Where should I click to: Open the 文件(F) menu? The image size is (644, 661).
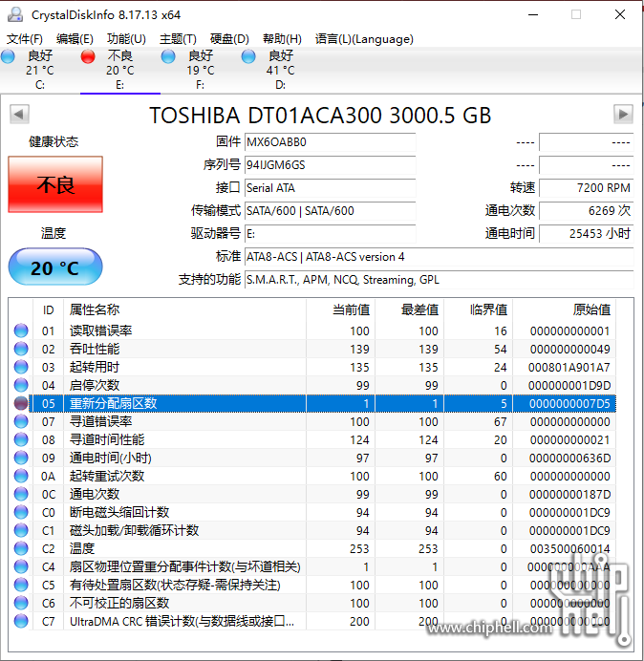(x=25, y=39)
